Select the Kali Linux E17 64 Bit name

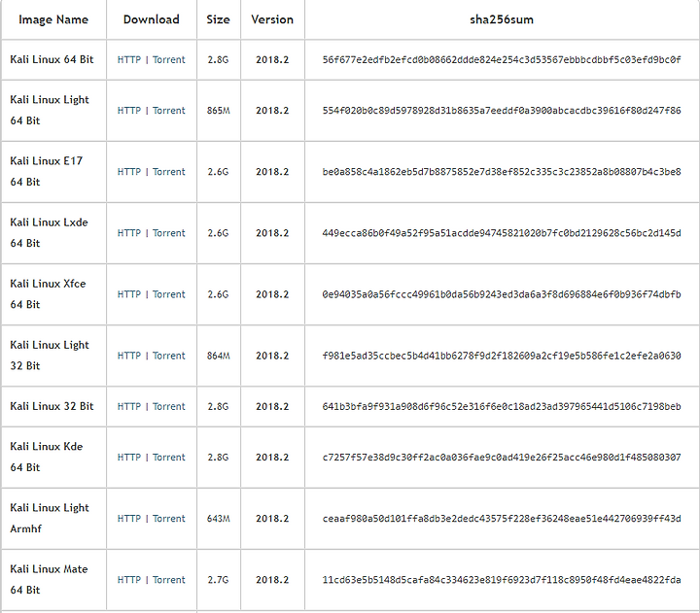click(x=47, y=171)
